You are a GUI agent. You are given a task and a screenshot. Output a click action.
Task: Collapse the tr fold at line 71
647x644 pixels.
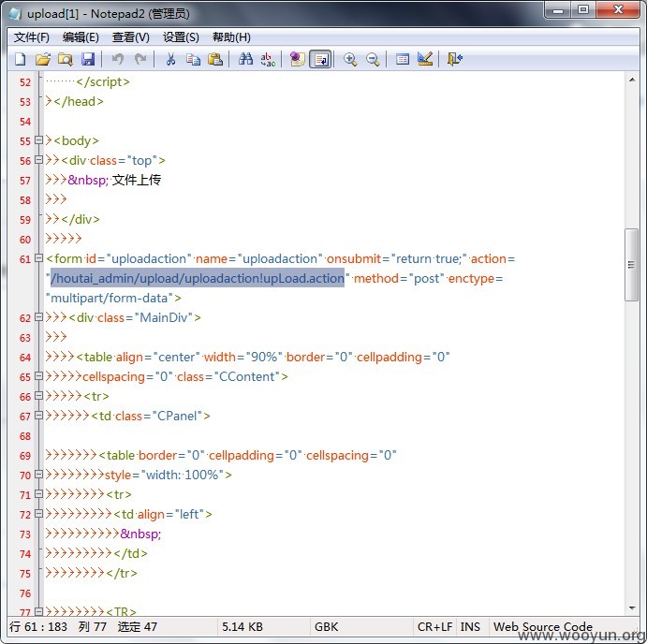pyautogui.click(x=38, y=494)
